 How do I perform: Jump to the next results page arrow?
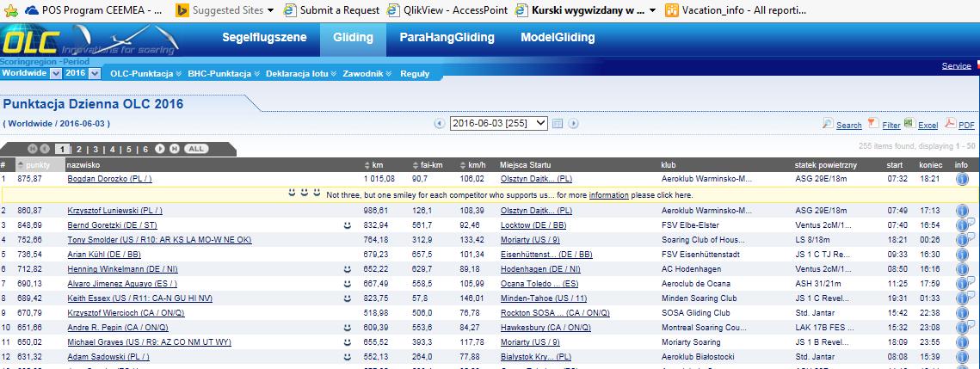[x=159, y=149]
